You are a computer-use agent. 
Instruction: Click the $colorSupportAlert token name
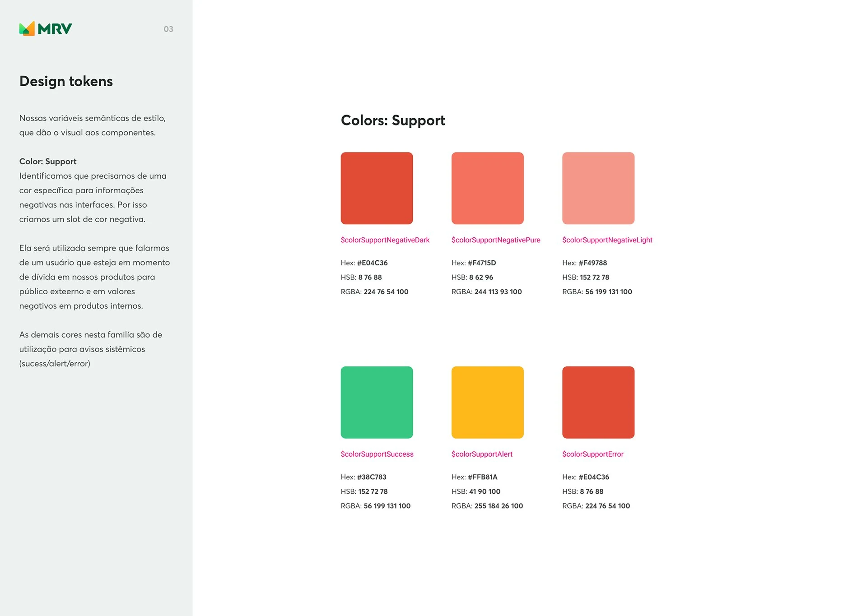[x=482, y=454]
